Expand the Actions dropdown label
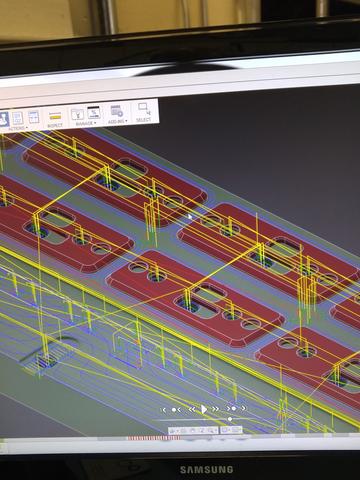This screenshot has width=360, height=480. click(x=17, y=129)
